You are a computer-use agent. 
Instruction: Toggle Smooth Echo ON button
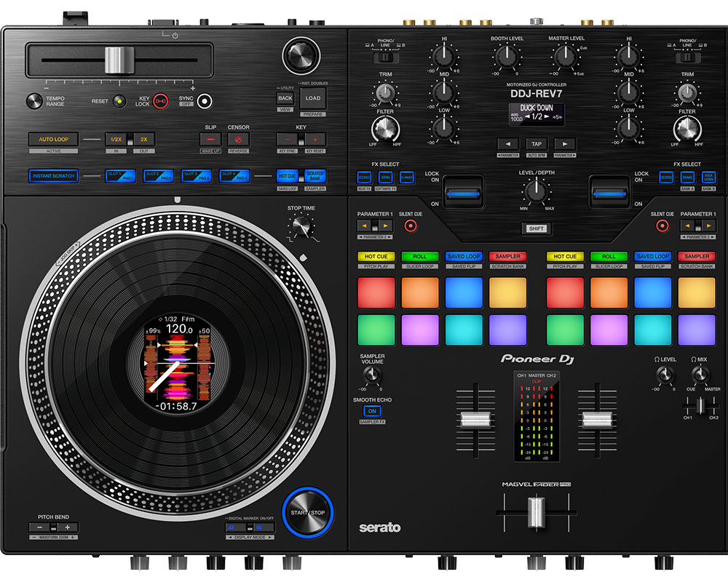pyautogui.click(x=372, y=411)
